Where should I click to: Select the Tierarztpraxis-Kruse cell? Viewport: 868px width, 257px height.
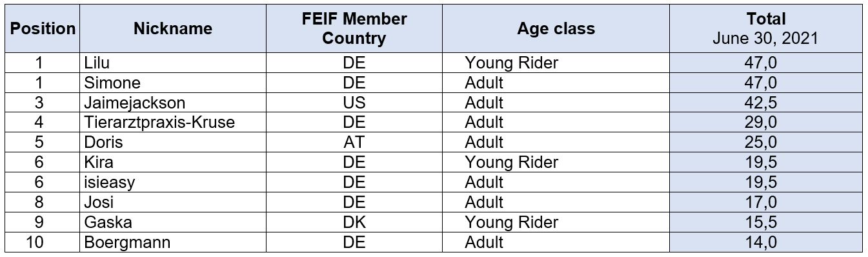coord(173,123)
